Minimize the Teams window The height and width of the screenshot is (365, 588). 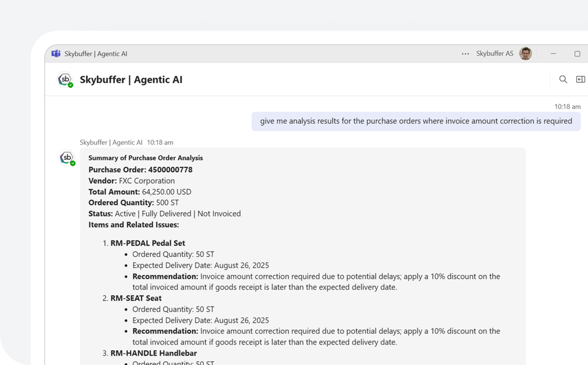tap(553, 54)
